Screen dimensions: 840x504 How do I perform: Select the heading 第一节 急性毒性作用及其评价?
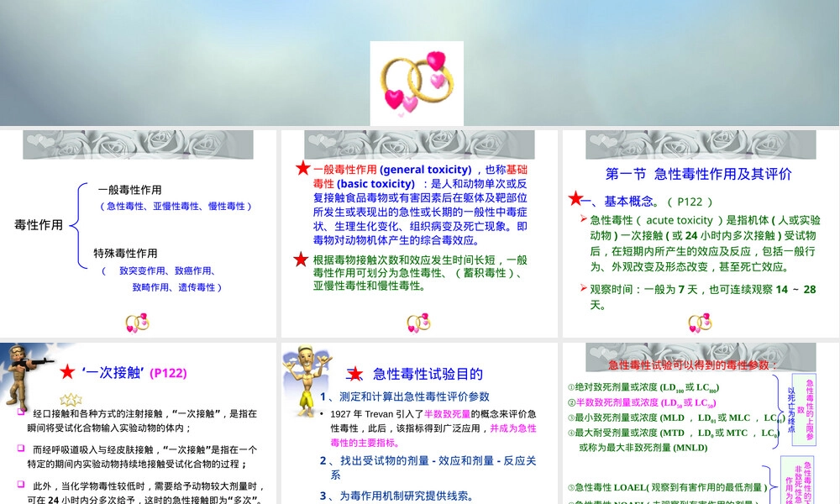pyautogui.click(x=699, y=174)
